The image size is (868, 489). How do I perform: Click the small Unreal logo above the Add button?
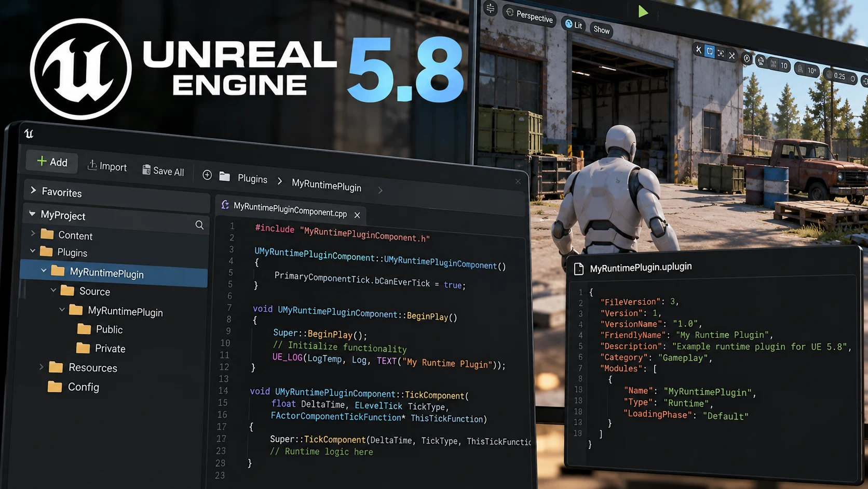point(29,134)
